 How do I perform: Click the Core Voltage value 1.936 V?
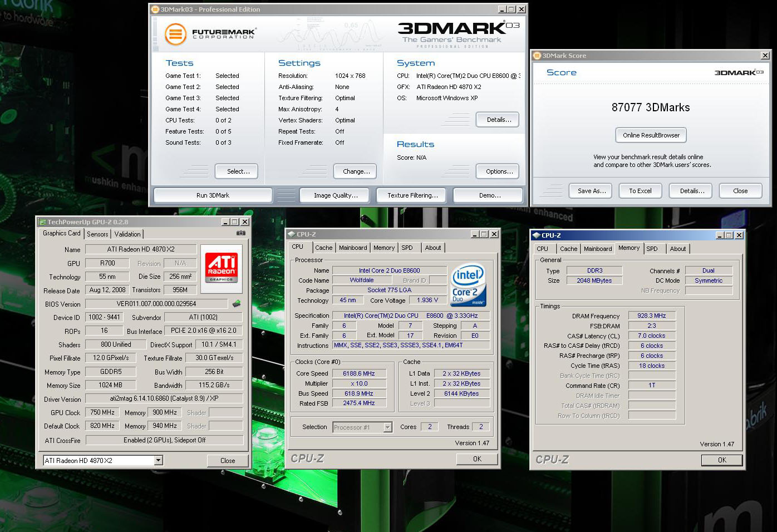click(427, 300)
